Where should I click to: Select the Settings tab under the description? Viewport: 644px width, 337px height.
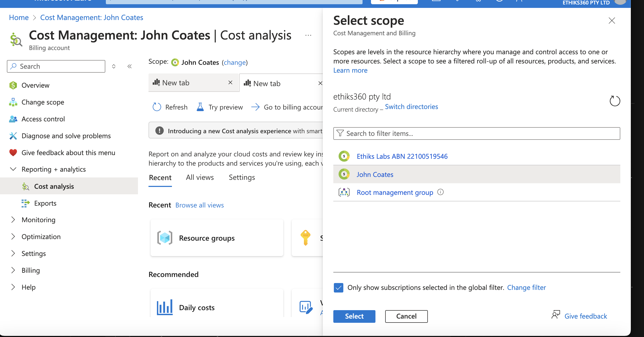click(x=242, y=177)
